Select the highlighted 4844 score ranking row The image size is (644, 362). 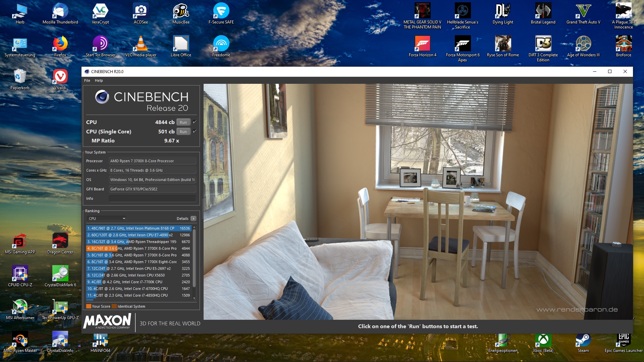tap(139, 248)
